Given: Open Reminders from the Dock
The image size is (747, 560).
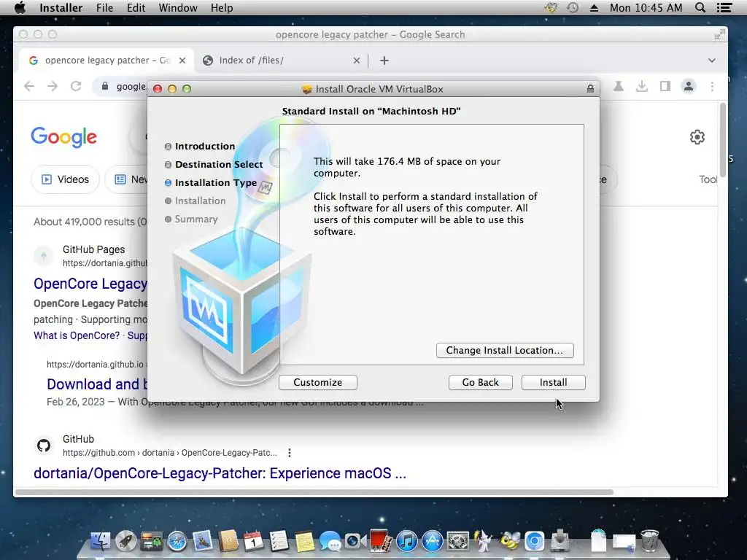Looking at the screenshot, I should point(279,541).
